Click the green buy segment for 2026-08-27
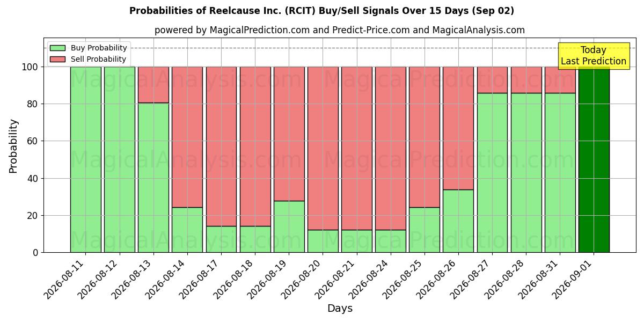 pos(492,173)
